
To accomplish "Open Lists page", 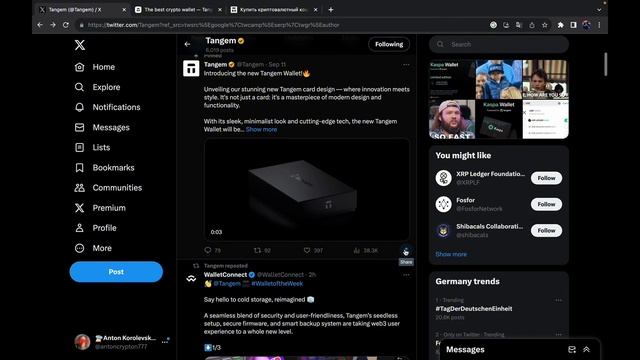I will point(92,147).
